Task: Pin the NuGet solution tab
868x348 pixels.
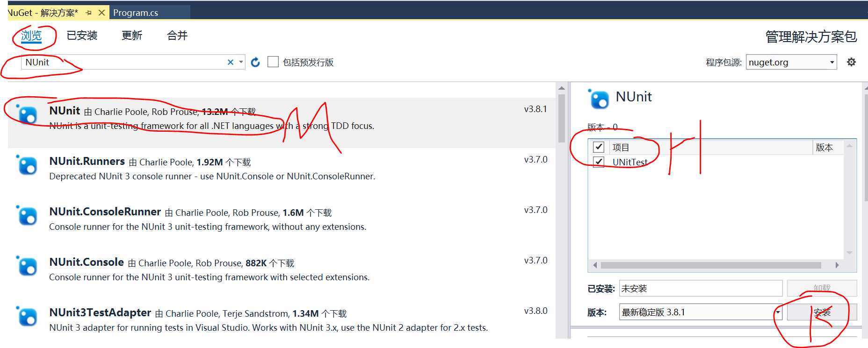Action: click(89, 13)
